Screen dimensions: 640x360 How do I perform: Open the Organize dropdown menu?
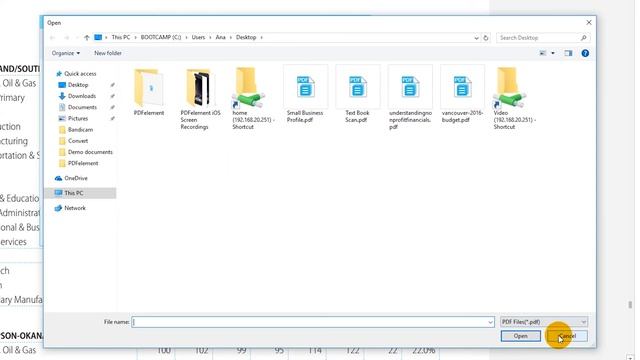tap(66, 53)
